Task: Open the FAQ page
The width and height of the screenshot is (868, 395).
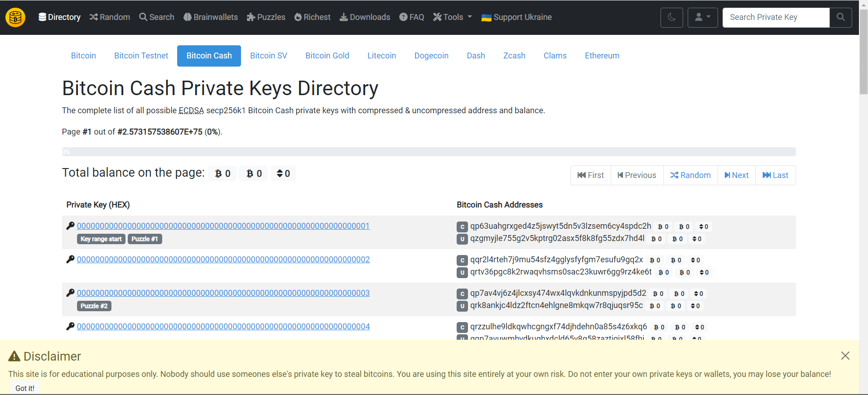Action: point(412,17)
